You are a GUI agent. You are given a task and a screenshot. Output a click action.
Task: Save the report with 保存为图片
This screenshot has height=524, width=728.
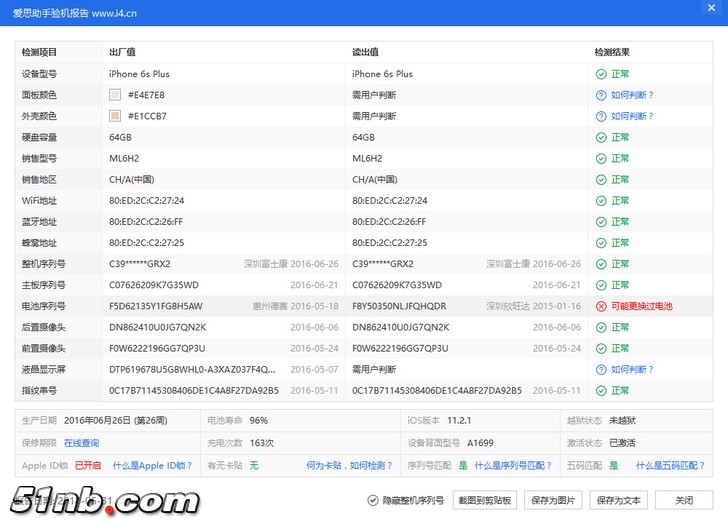[x=551, y=500]
